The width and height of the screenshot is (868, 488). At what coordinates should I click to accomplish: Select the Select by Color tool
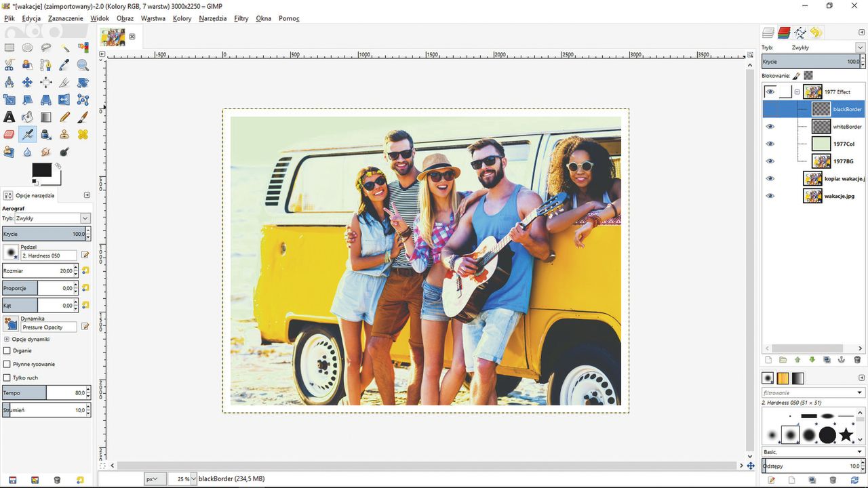point(83,47)
